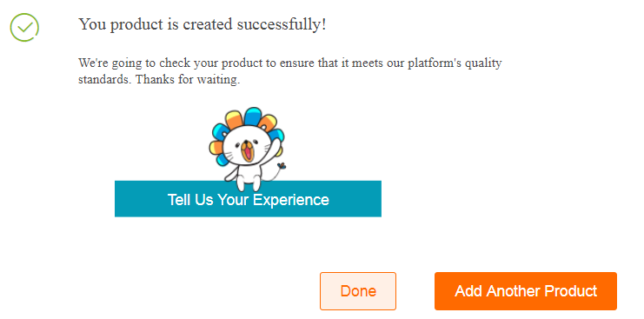This screenshot has height=319, width=644.
Task: Click the lion's dangling white feet
Action: 248,184
